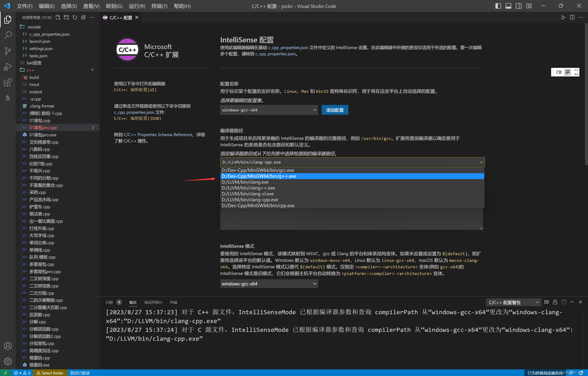
Task: Open C/C++ Properties Schema Reference link
Action: tap(158, 135)
